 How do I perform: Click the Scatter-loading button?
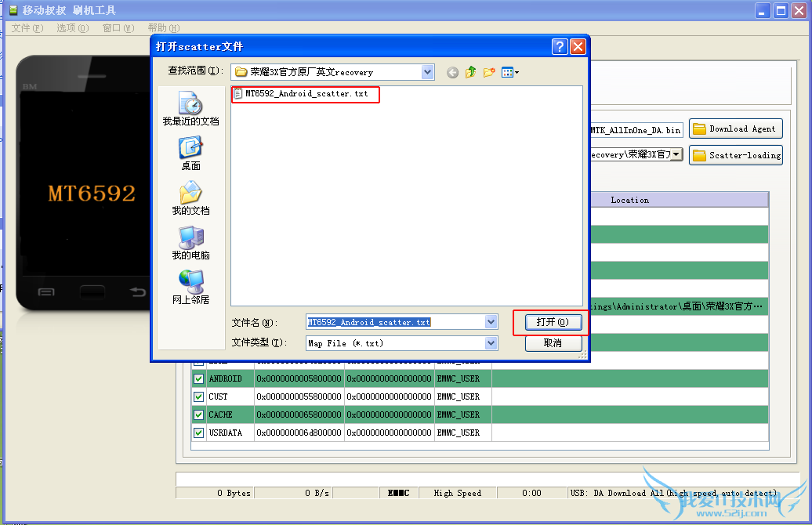735,155
